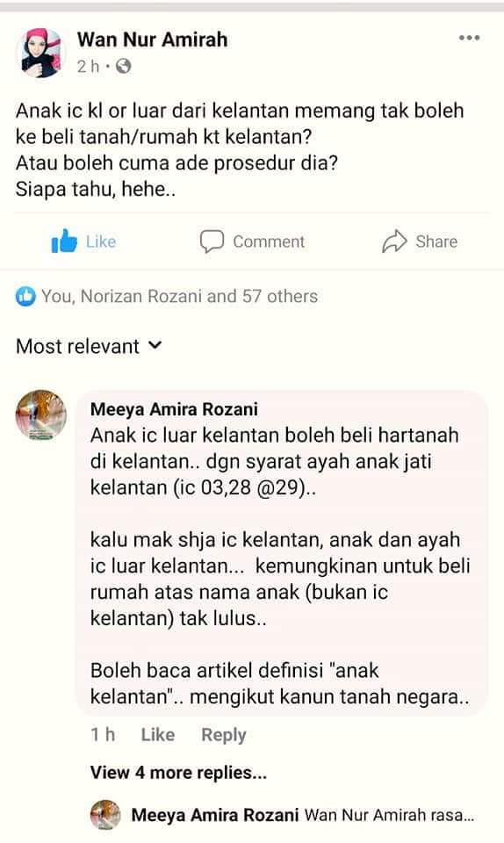This screenshot has width=504, height=843.
Task: Open the reactions list via the like badge
Action: (25, 296)
